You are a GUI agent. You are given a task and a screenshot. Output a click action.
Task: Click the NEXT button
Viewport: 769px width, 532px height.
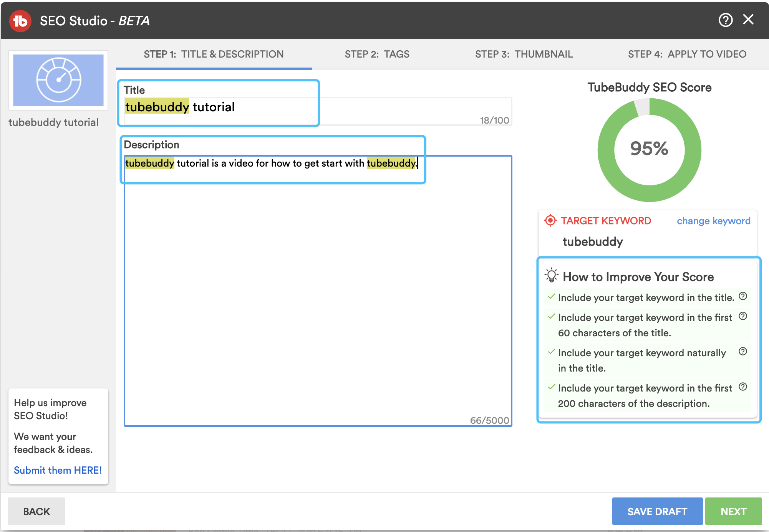[x=733, y=511]
